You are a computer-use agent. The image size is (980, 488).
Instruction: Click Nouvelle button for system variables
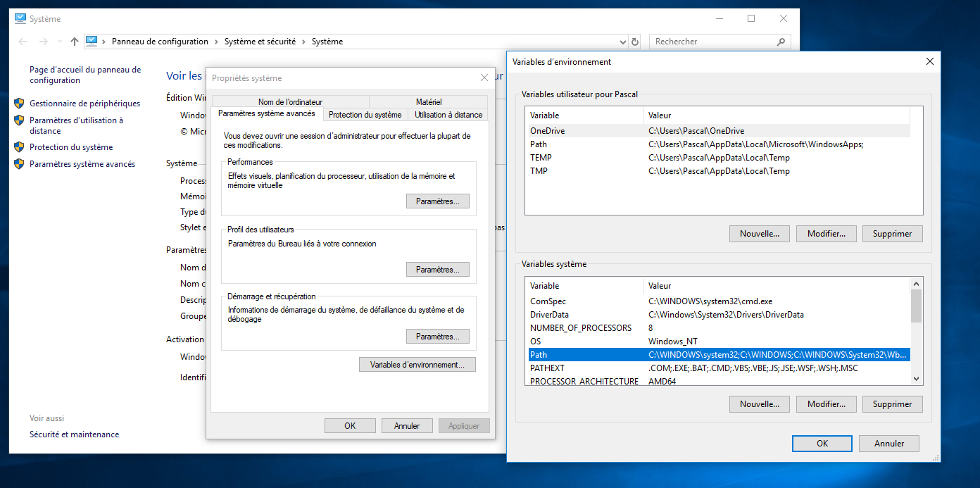pos(760,404)
